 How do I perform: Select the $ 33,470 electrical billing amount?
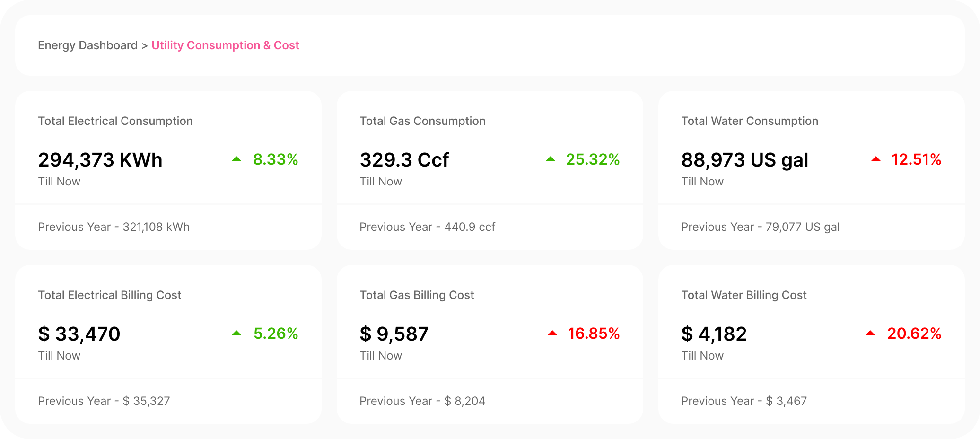(x=79, y=334)
